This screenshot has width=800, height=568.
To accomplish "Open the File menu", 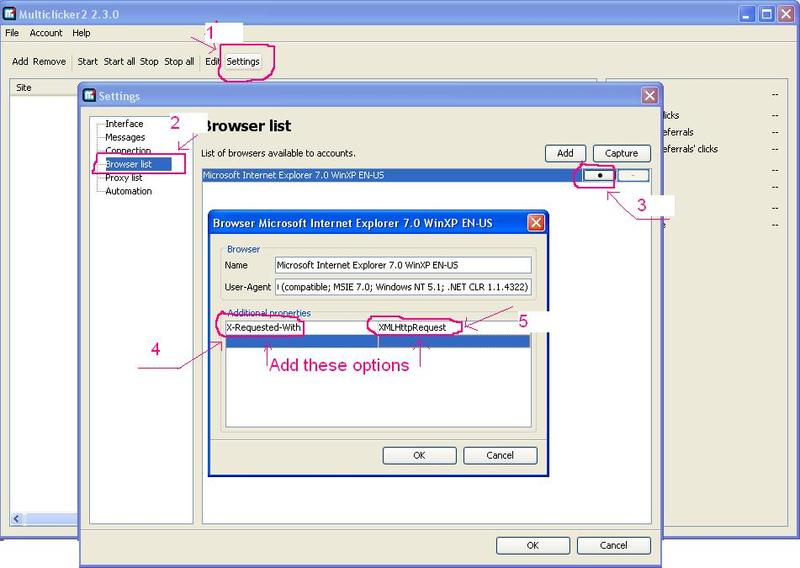I will 12,33.
